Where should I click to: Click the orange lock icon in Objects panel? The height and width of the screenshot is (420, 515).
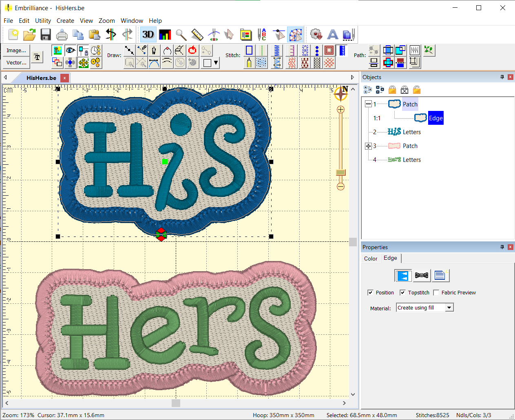[x=392, y=90]
